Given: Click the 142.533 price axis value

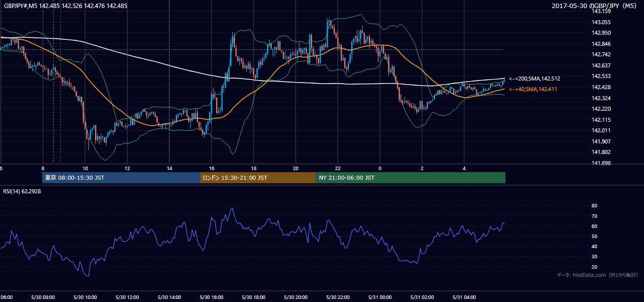Looking at the screenshot, I should coord(601,76).
